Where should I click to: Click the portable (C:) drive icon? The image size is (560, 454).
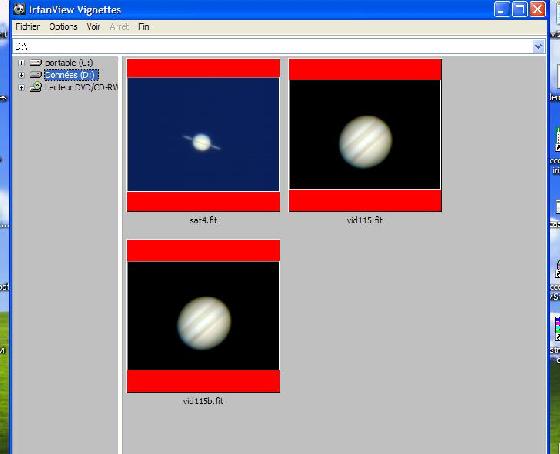click(36, 63)
